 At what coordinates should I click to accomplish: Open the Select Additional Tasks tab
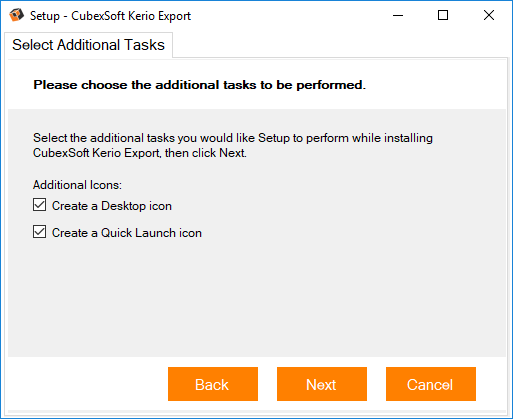(x=89, y=45)
